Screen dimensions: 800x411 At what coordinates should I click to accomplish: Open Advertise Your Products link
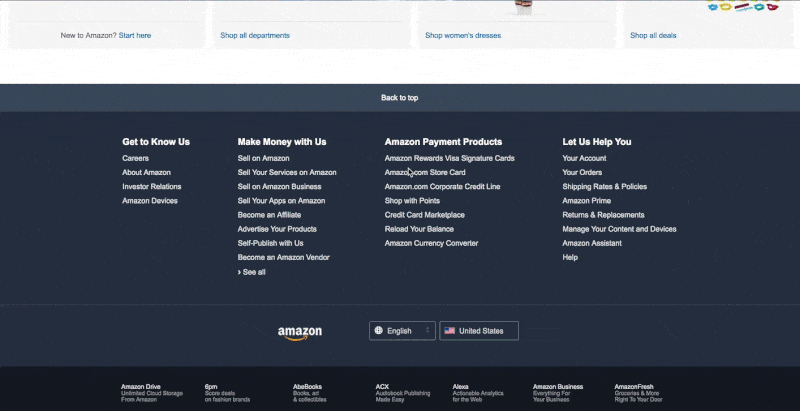click(x=277, y=229)
